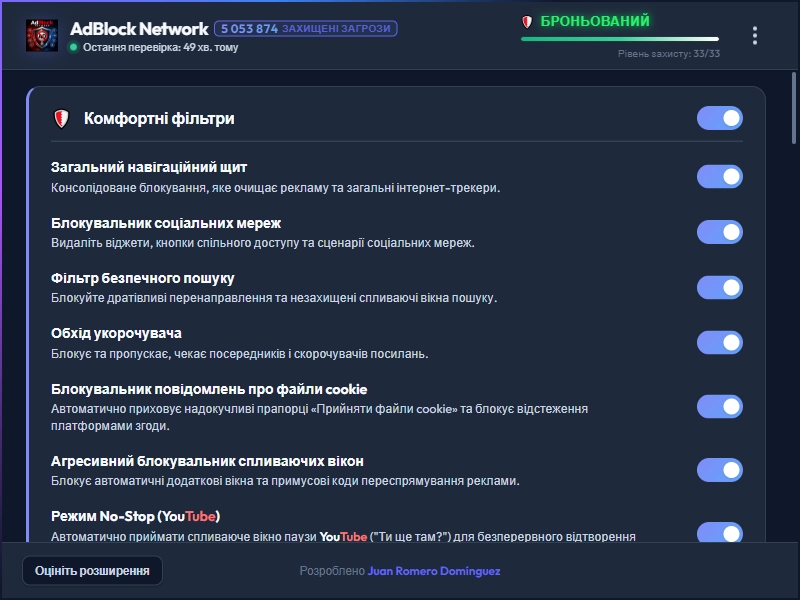Click the Рівень захисту: 33/33 text

[669, 54]
